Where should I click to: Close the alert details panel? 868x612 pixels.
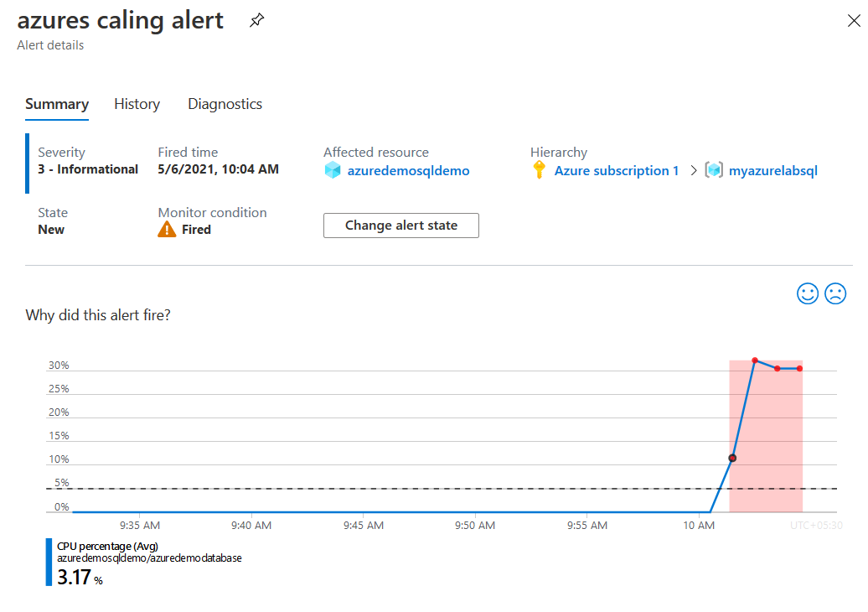854,21
